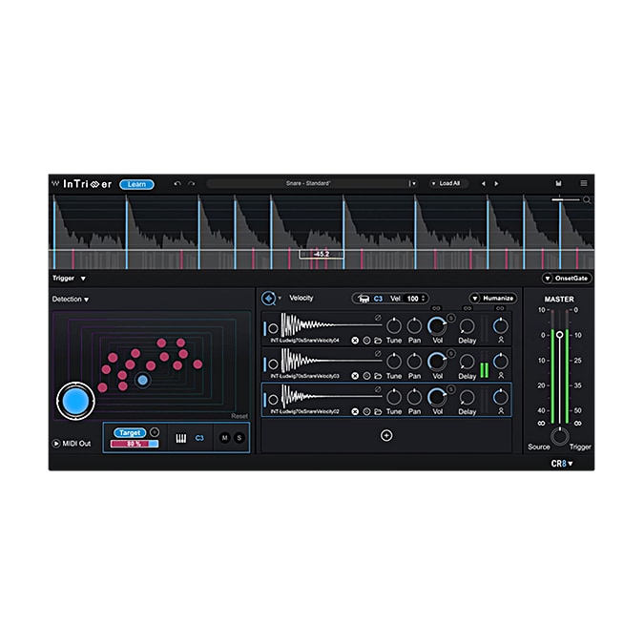Click the redo arrow icon
Viewport: 644px width, 644px height.
pos(191,183)
